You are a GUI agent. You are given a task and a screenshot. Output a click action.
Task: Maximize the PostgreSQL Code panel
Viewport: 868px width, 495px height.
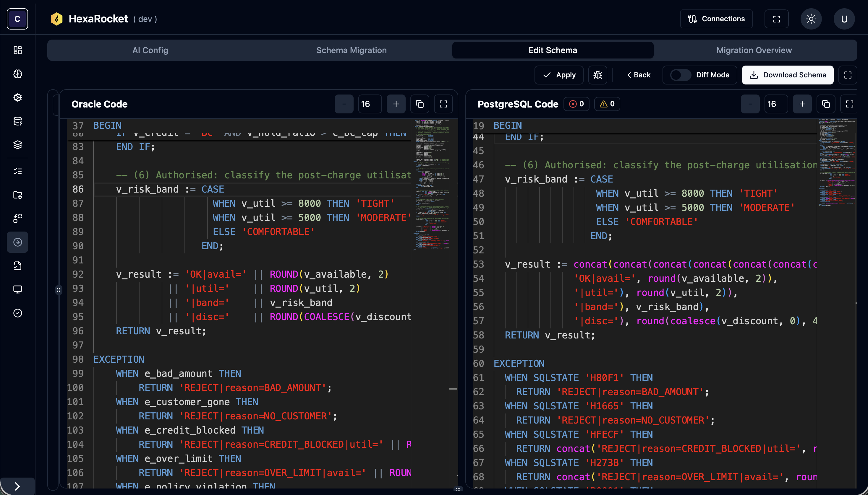(x=849, y=104)
